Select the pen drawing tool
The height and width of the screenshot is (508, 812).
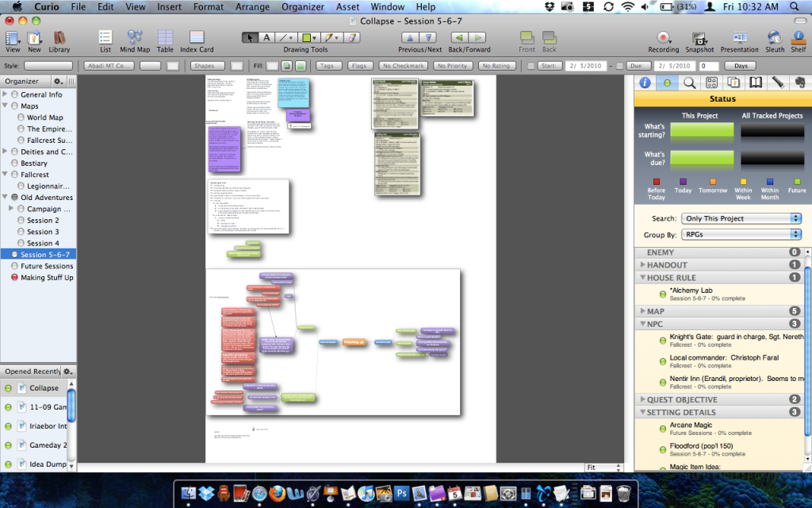pos(331,38)
